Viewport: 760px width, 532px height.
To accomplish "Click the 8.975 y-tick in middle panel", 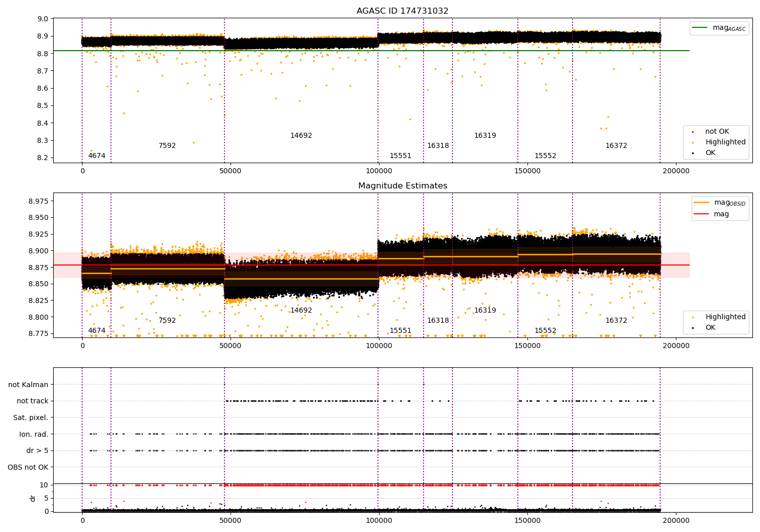I will point(39,201).
